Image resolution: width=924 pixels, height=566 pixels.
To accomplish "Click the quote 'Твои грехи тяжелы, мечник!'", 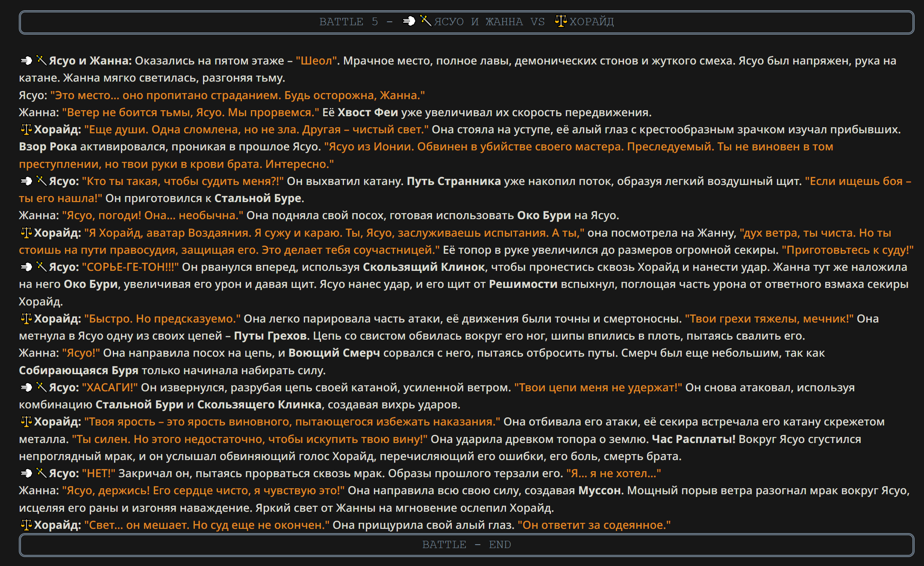I will [x=769, y=319].
